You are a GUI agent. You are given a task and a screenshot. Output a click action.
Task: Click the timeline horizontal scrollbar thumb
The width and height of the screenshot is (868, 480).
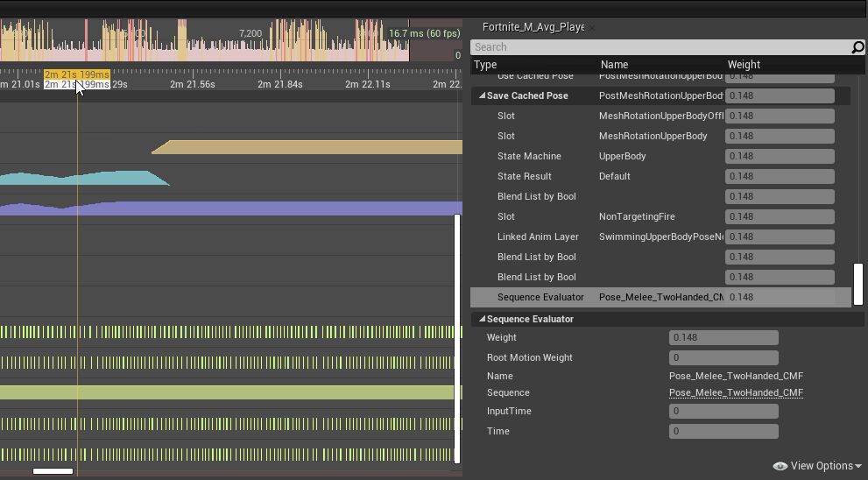[53, 471]
